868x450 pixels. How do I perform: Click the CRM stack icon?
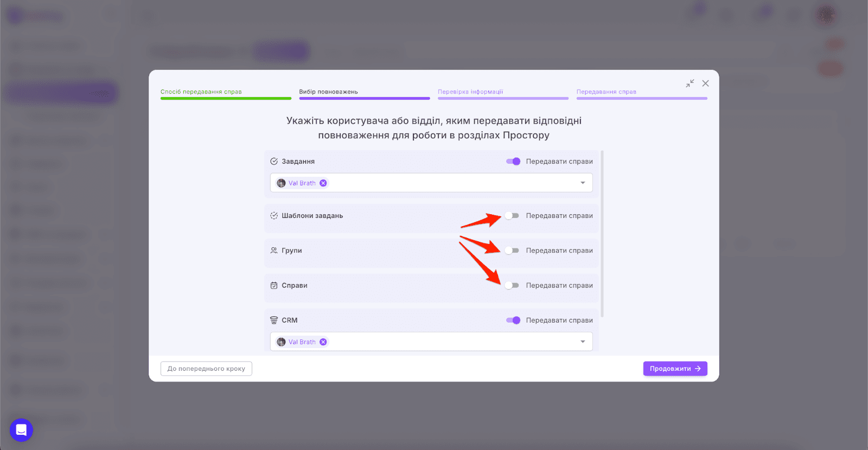click(x=274, y=320)
